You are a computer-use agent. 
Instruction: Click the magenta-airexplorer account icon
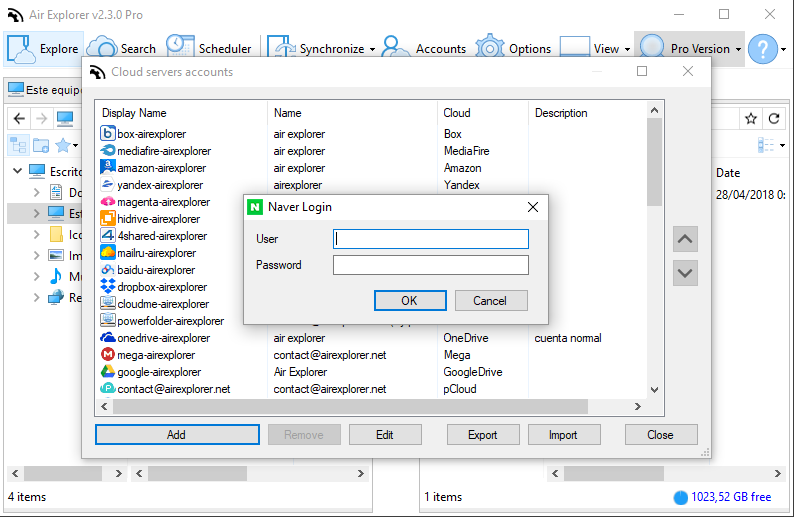(107, 202)
